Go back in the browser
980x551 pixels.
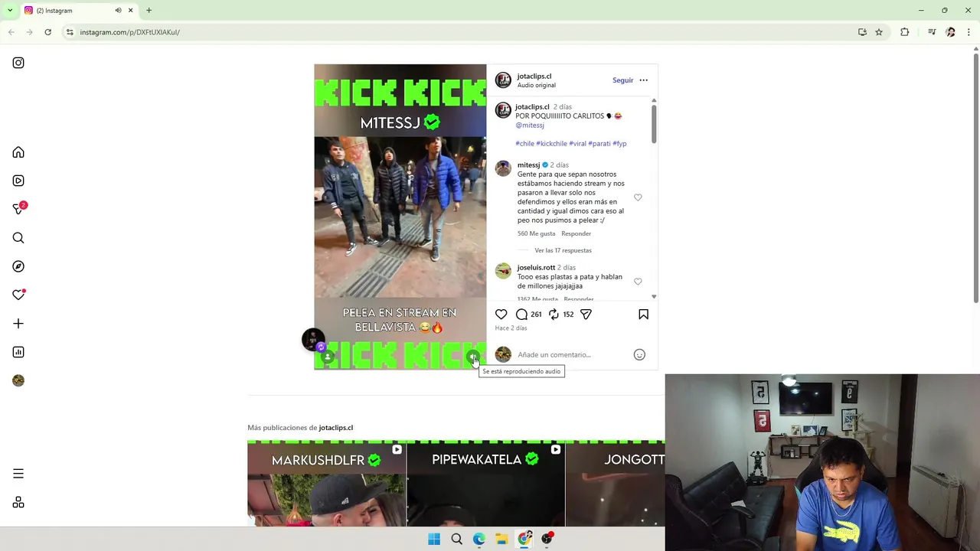[11, 32]
